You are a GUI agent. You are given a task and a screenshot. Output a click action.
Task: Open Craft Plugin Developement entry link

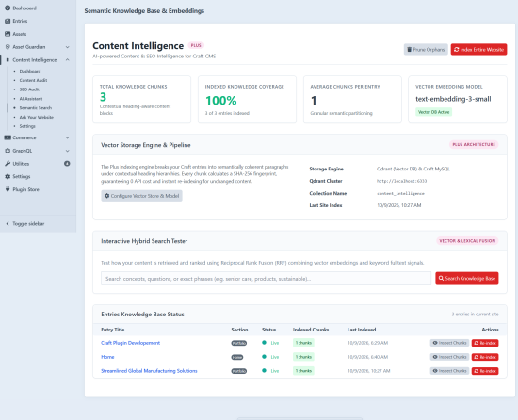point(131,343)
